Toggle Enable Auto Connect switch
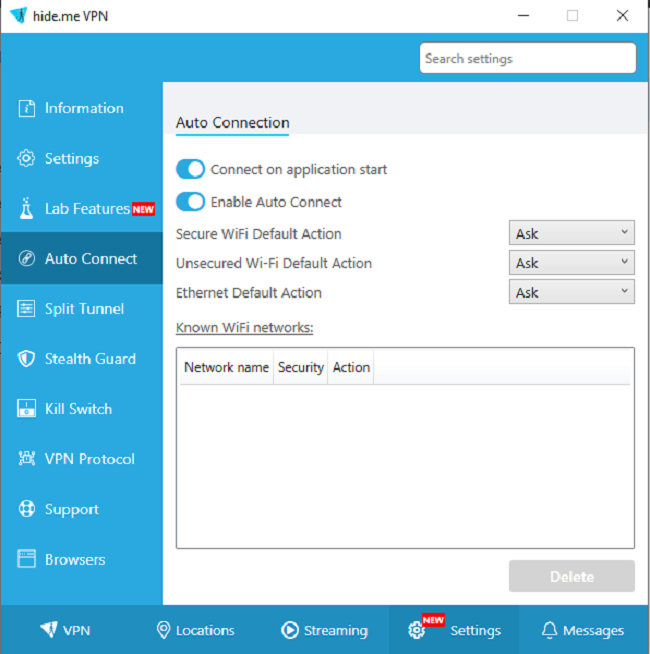The height and width of the screenshot is (654, 650). coord(190,202)
